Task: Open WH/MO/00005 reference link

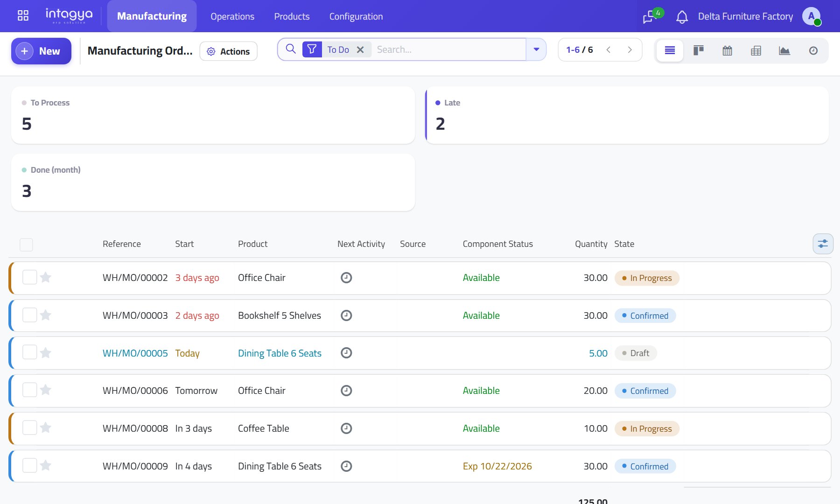Action: coord(135,353)
